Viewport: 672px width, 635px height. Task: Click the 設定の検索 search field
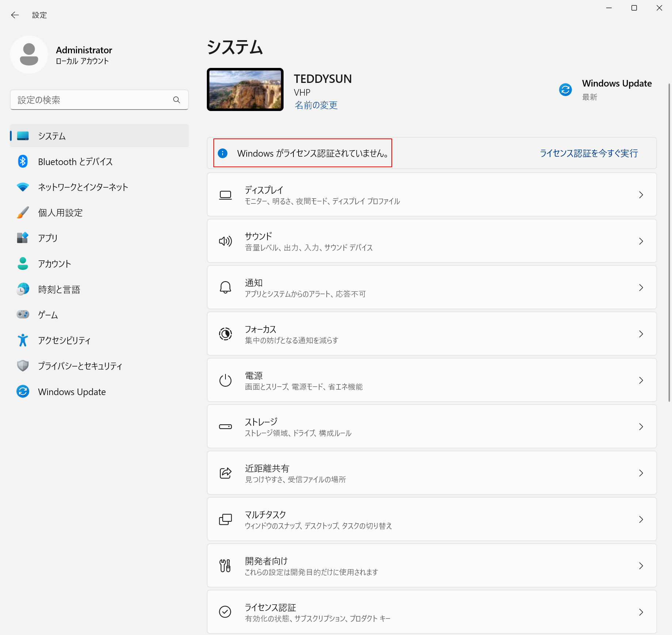(x=99, y=100)
